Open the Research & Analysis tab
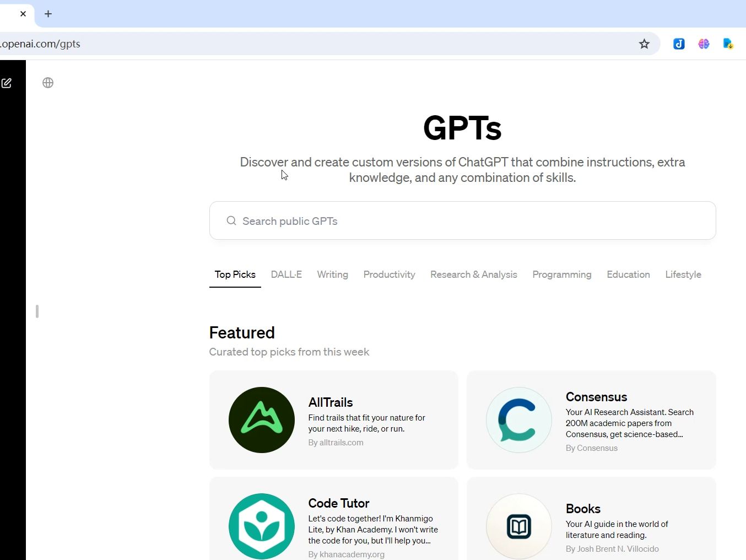 point(474,274)
